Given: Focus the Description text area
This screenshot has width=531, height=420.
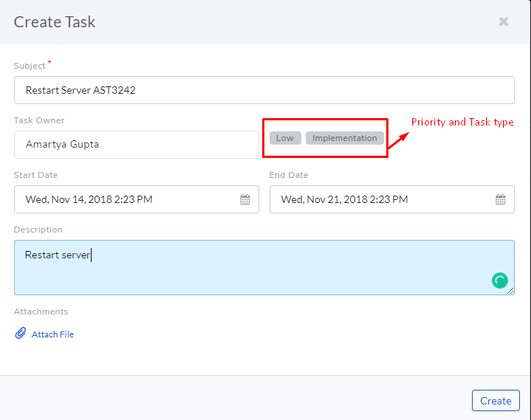Looking at the screenshot, I should (x=264, y=267).
